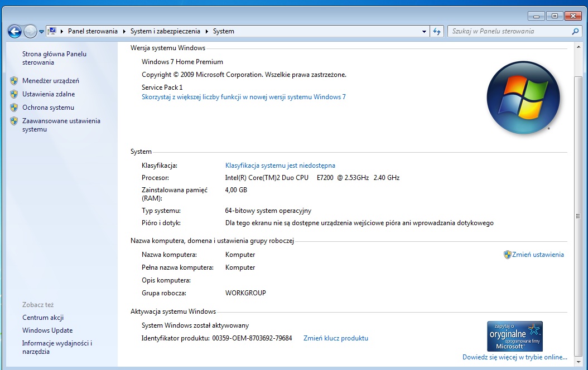Click Klasyfikacja systemu jest niedostępna link

click(x=280, y=165)
